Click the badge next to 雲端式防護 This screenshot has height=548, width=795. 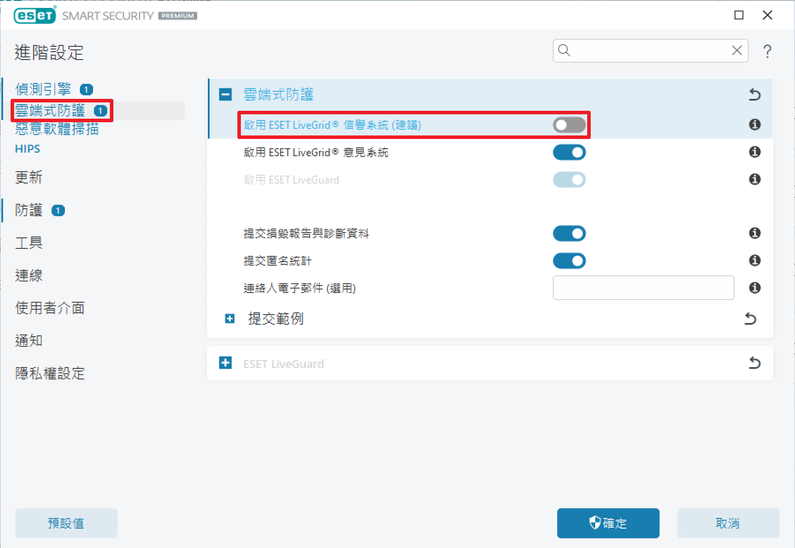tap(100, 111)
